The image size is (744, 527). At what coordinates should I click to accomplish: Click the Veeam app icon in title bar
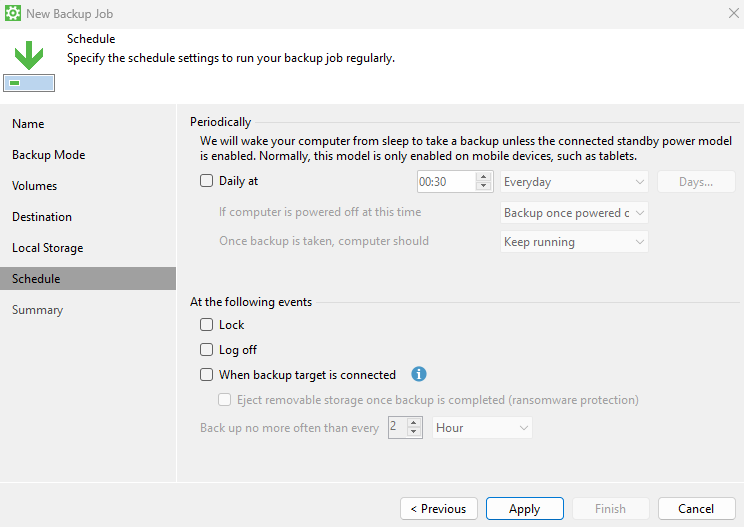click(x=12, y=13)
